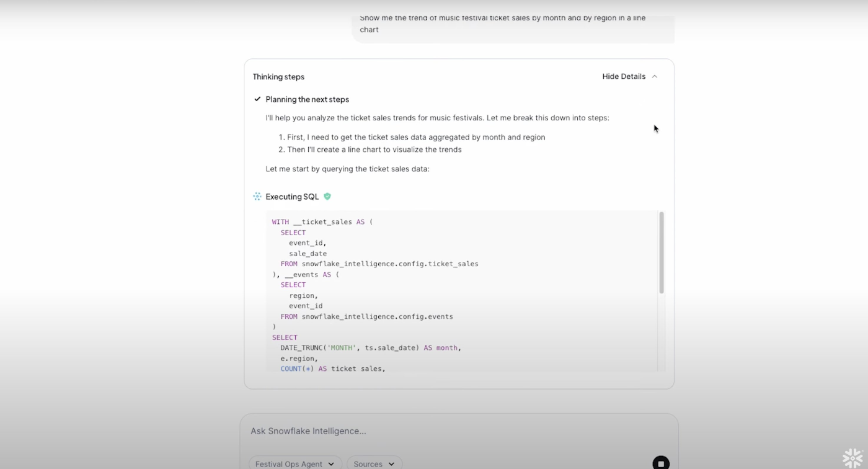The image size is (868, 469).
Task: Click the SQL code block scrollbar
Action: [x=662, y=252]
